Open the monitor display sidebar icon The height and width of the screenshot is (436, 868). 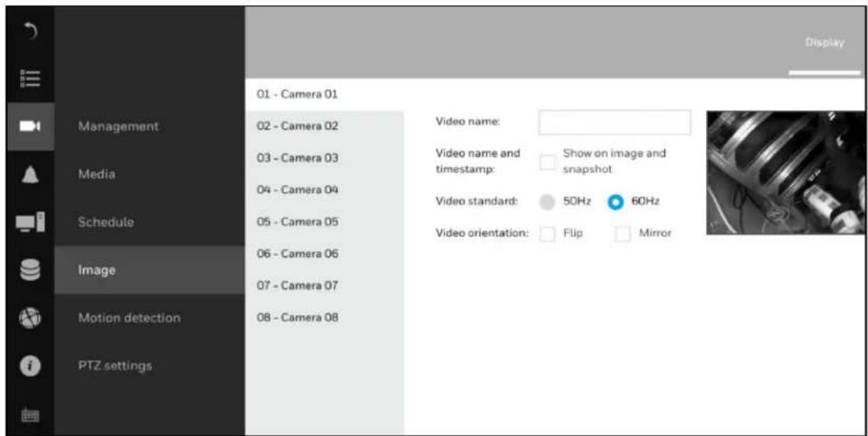pos(31,222)
